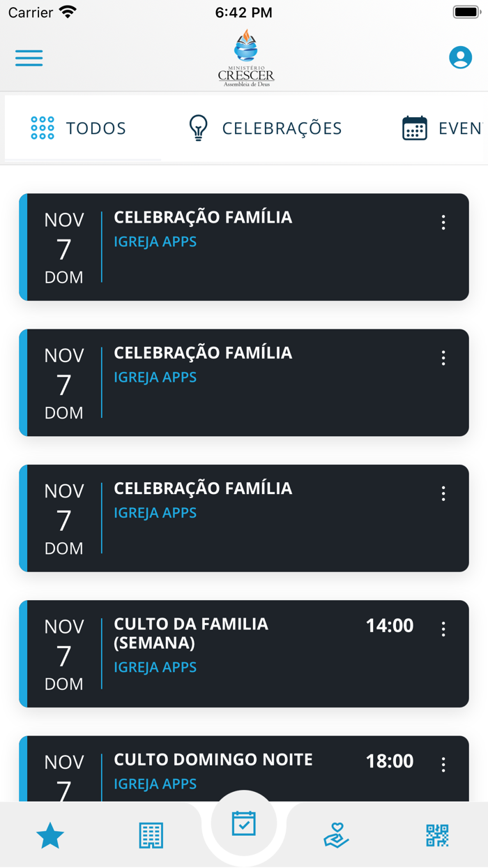This screenshot has width=488, height=868.
Task: Open the CULTO DA FAMILIA (SEMANA) event card
Action: tap(244, 653)
